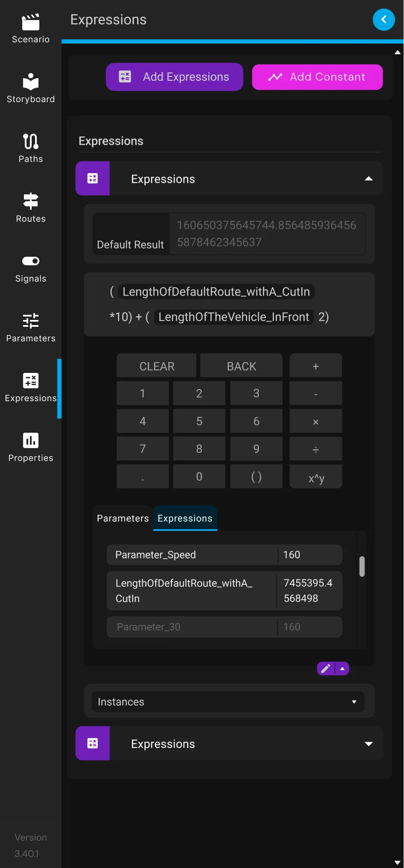Collapse the editor with the small purple up arrow
This screenshot has height=868, width=404.
(342, 669)
